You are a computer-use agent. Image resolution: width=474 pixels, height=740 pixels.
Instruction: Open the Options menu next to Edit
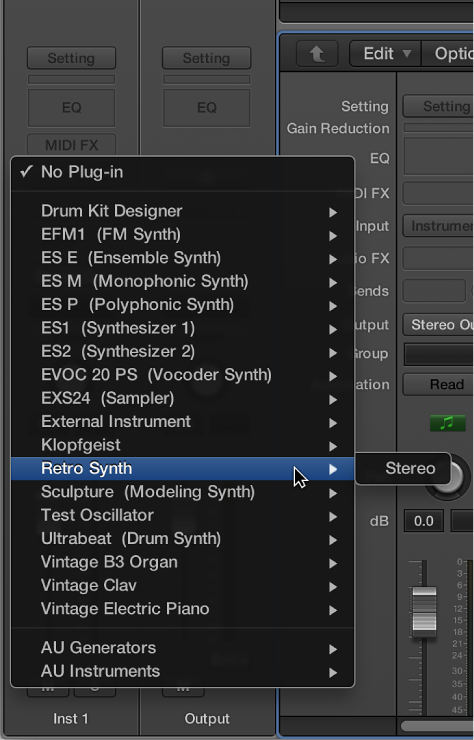click(448, 54)
